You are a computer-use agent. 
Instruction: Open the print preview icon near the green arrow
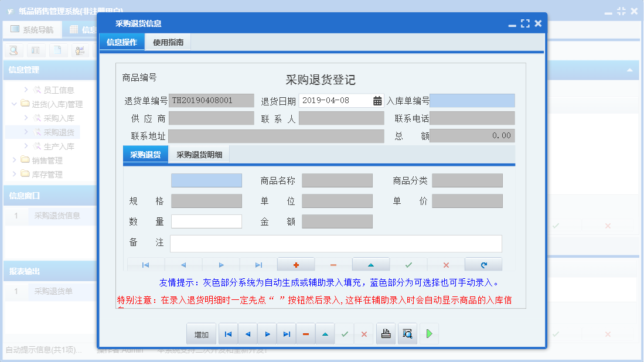pos(407,333)
